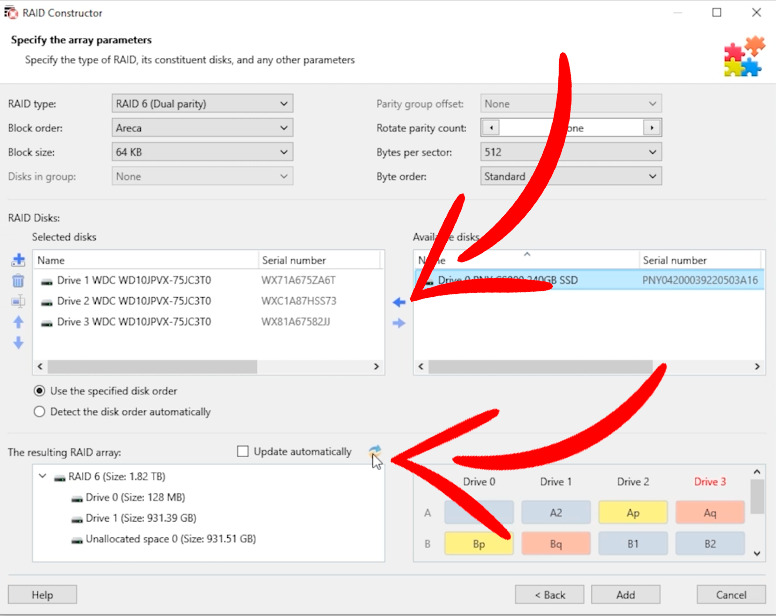Click the insert empty disk icon

point(18,301)
